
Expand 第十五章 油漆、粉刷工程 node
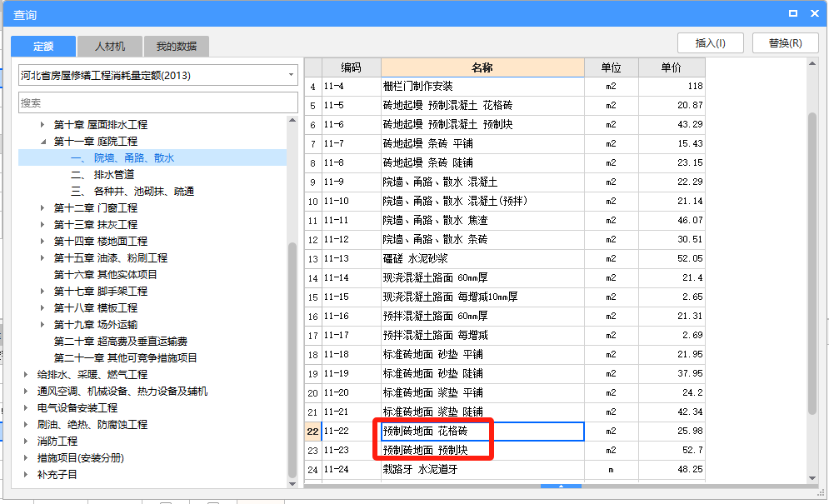click(42, 258)
